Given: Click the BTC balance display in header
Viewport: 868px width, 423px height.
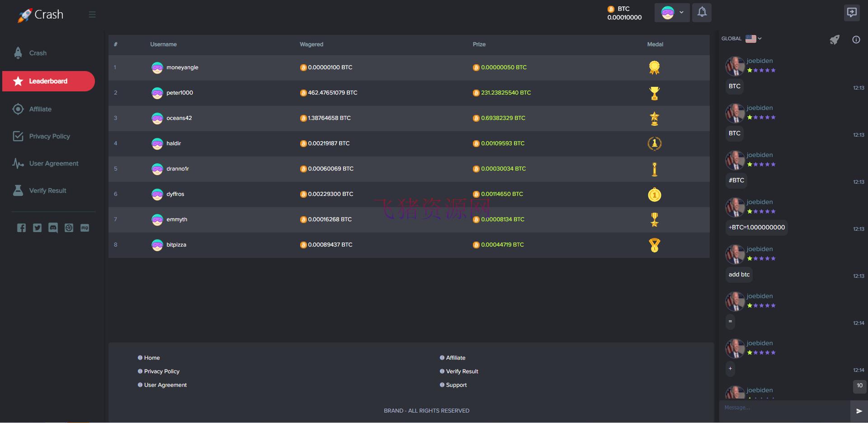Looking at the screenshot, I should tap(624, 13).
